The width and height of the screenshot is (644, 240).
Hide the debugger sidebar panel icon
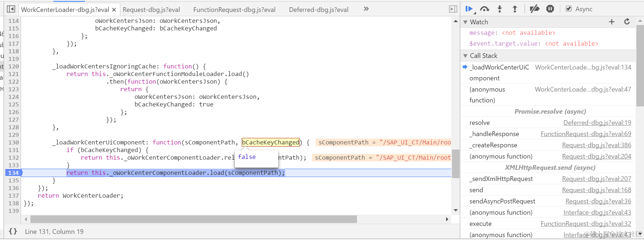453,9
